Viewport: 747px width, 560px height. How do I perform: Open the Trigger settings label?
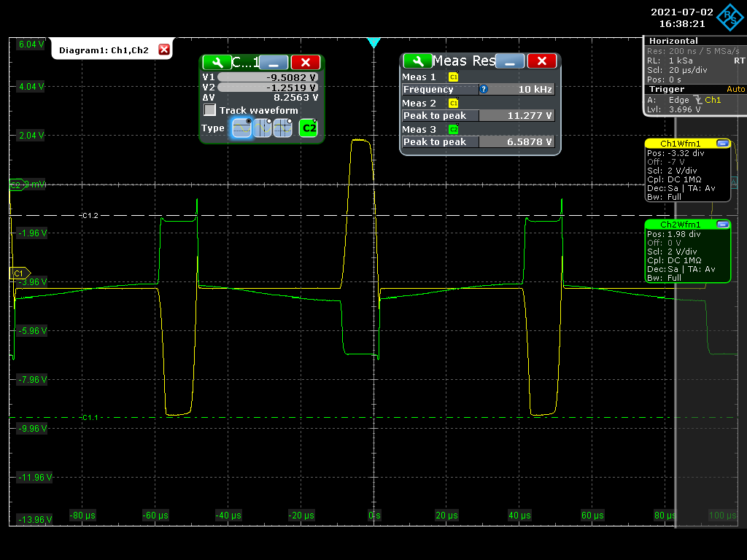point(667,89)
